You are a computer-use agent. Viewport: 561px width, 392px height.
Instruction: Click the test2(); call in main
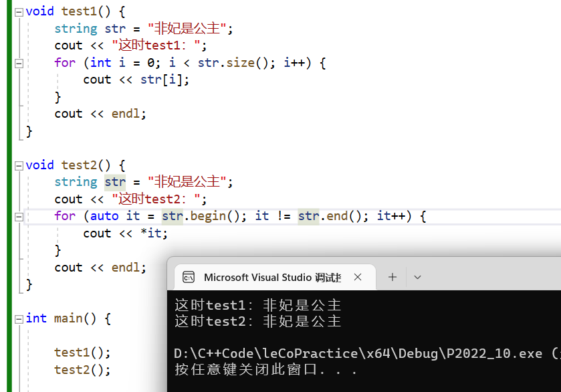(x=82, y=370)
